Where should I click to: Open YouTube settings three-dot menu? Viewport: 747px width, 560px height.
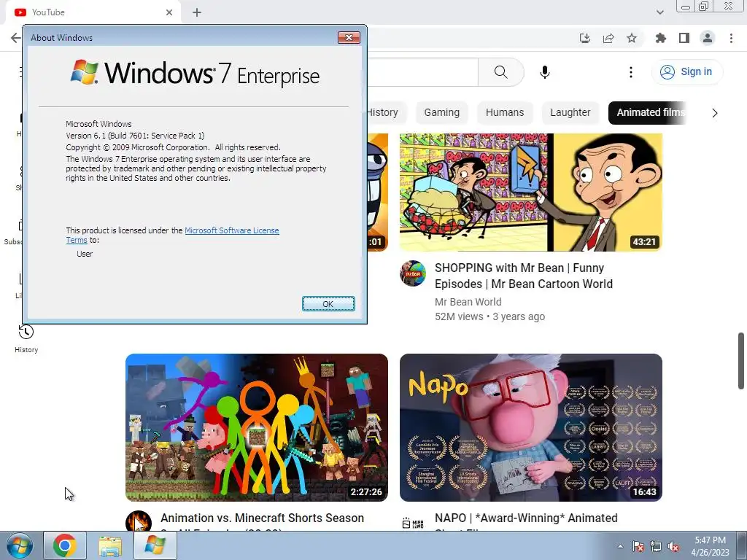click(631, 72)
